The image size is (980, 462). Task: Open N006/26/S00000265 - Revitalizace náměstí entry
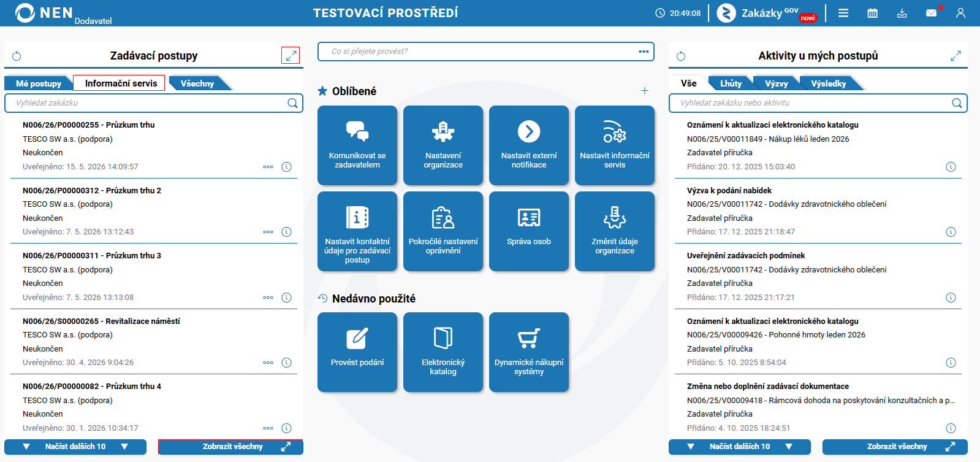(101, 321)
